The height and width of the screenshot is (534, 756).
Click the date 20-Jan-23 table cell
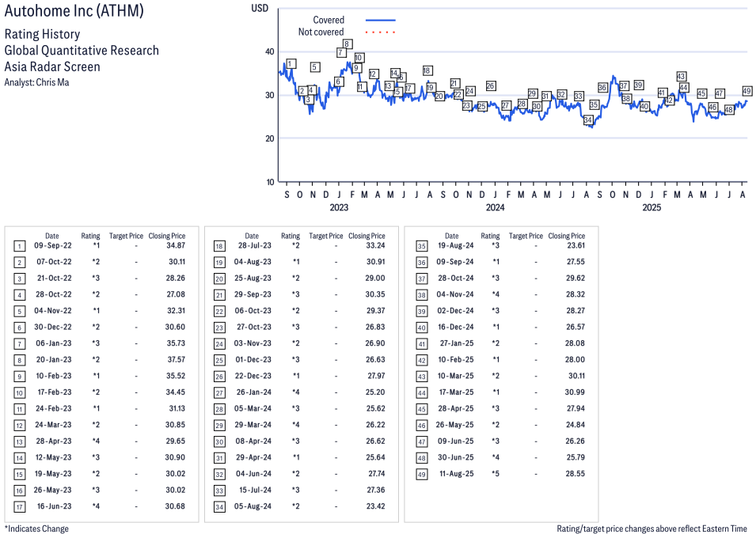[x=54, y=359]
